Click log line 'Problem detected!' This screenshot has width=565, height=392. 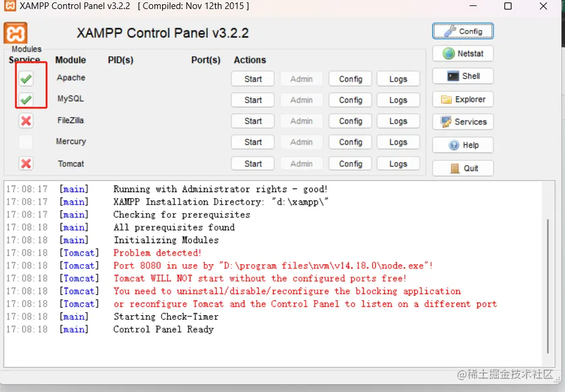click(157, 253)
